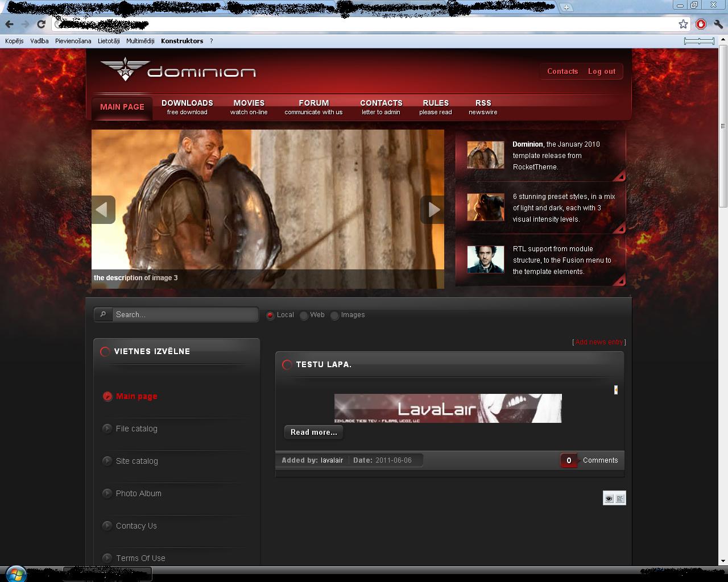Open the lavalair author profile link
728x582 pixels.
(x=332, y=460)
